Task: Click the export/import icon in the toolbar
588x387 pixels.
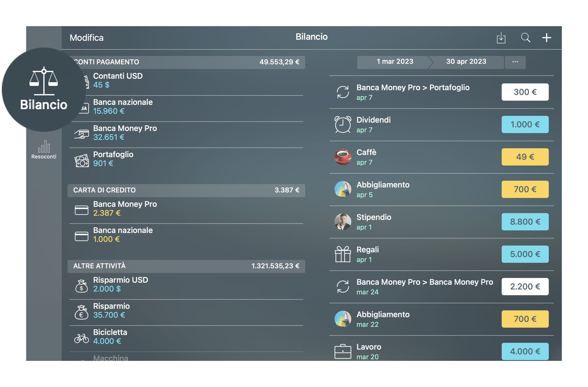Action: tap(501, 38)
